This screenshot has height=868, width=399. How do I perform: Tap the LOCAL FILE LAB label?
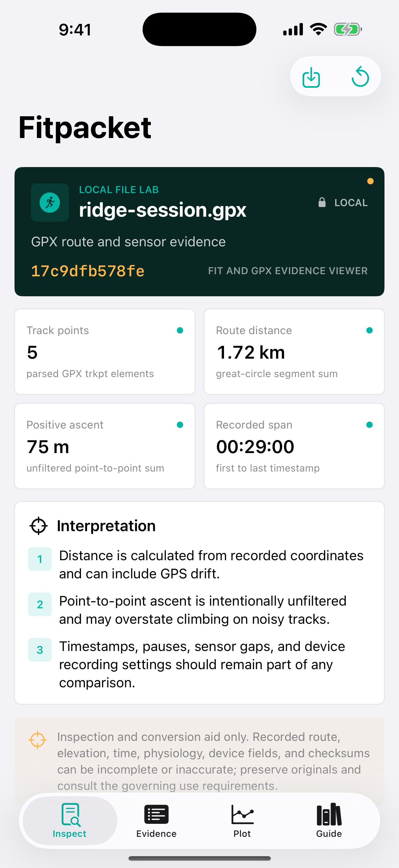pos(119,190)
